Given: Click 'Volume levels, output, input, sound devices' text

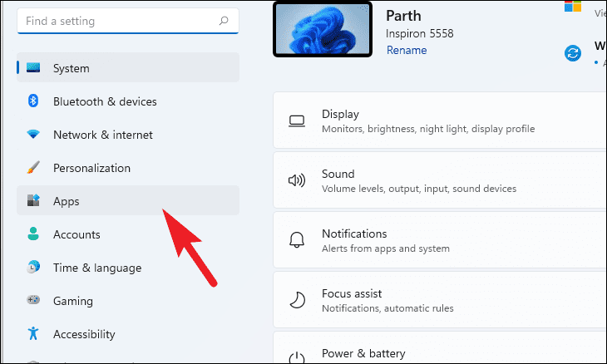Looking at the screenshot, I should click(x=419, y=189).
